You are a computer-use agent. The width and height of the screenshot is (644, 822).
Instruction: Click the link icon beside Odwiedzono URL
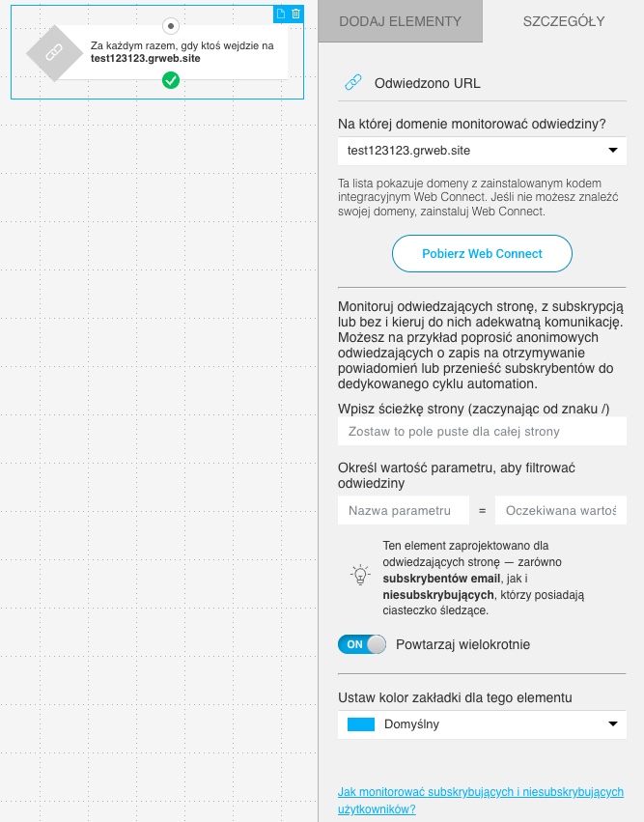(x=352, y=83)
